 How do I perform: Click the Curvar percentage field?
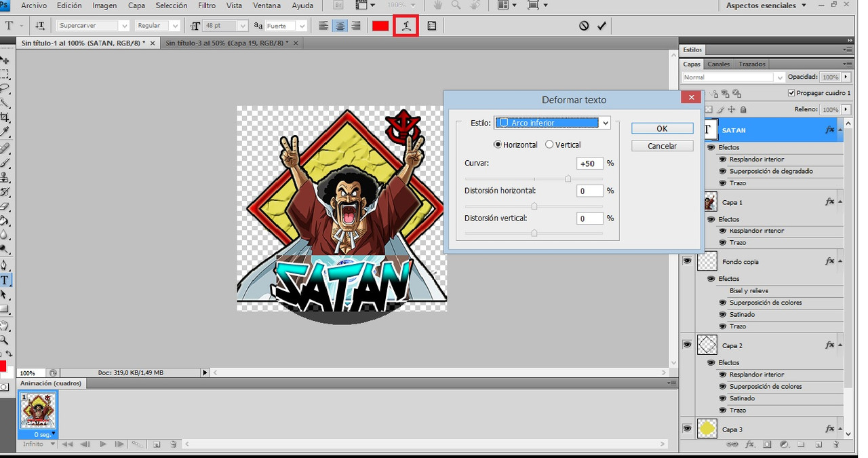(590, 164)
